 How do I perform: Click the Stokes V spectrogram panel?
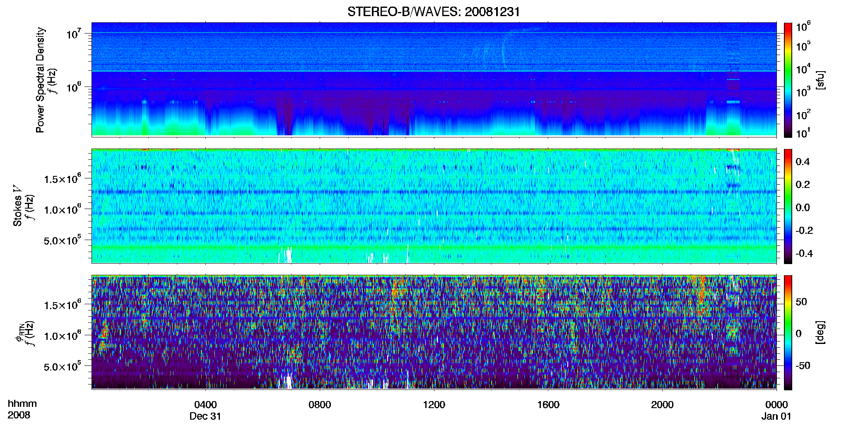coord(434,206)
